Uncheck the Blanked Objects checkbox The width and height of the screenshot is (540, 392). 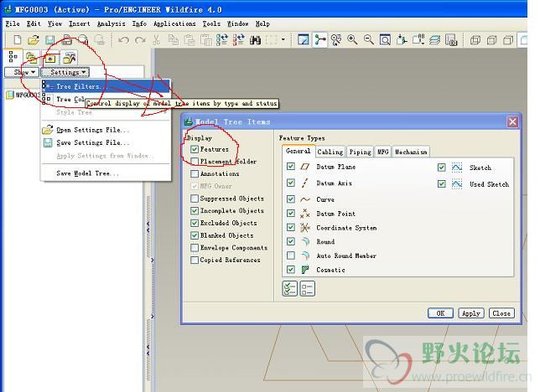pyautogui.click(x=195, y=235)
